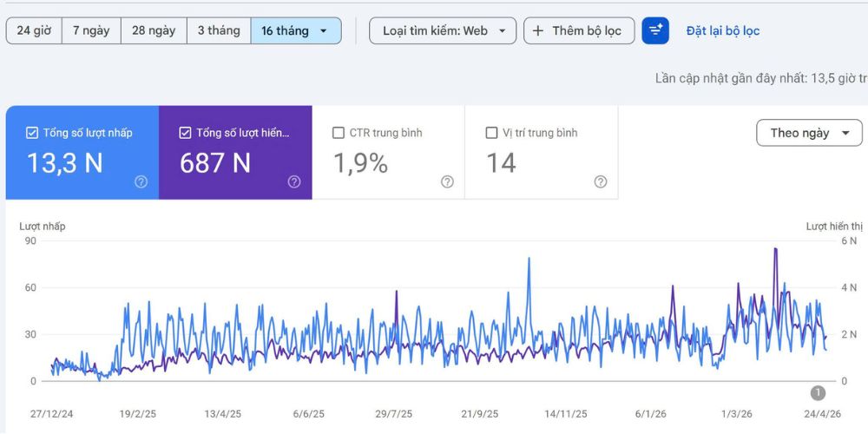The image size is (868, 434).
Task: Click help icon on CTR trung bình card
Action: [x=447, y=181]
